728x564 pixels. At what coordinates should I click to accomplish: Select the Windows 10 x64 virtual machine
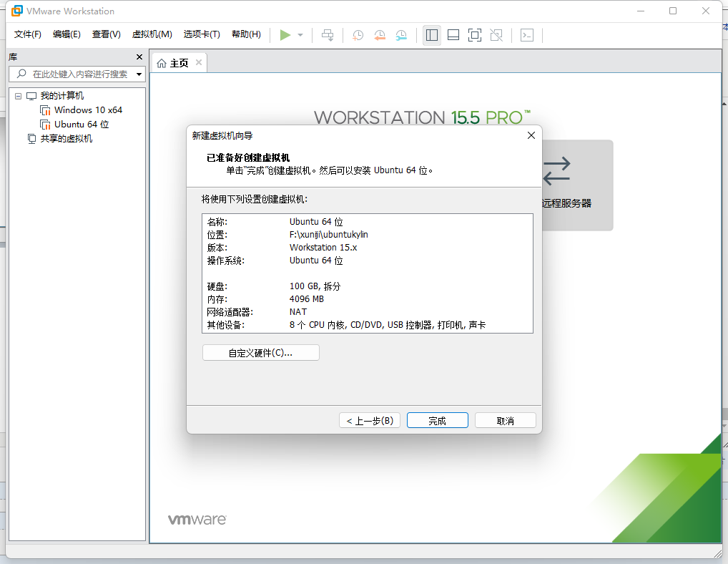[88, 110]
